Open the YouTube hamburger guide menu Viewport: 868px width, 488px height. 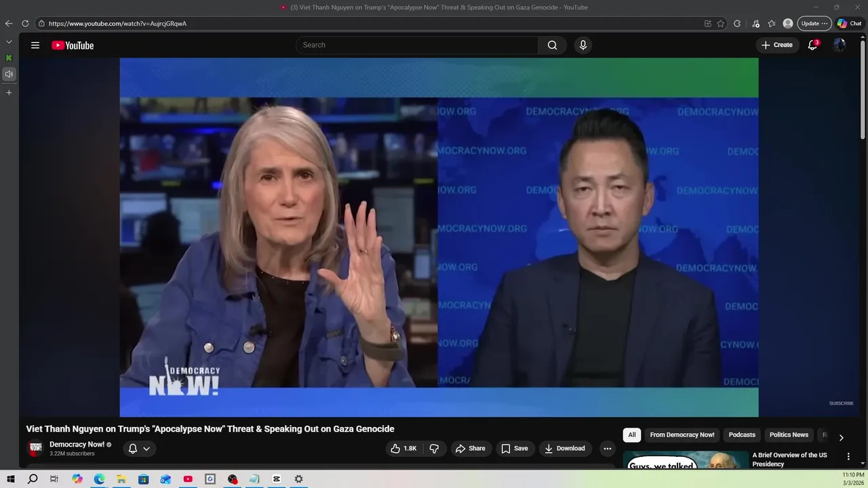[35, 45]
